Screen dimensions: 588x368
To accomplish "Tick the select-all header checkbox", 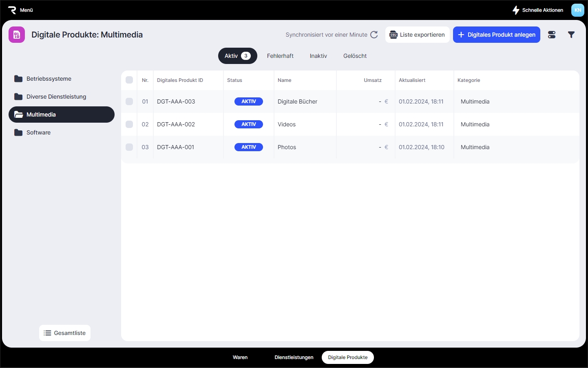I will (x=129, y=80).
